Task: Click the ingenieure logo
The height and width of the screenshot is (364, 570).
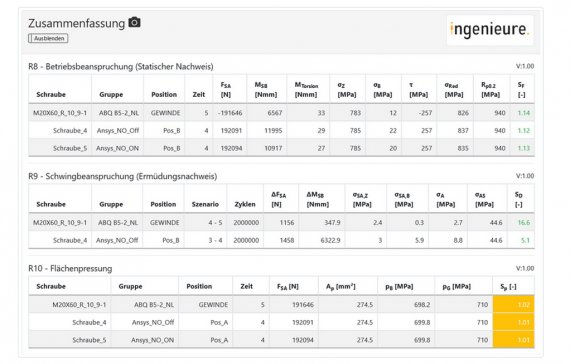Action: [490, 30]
